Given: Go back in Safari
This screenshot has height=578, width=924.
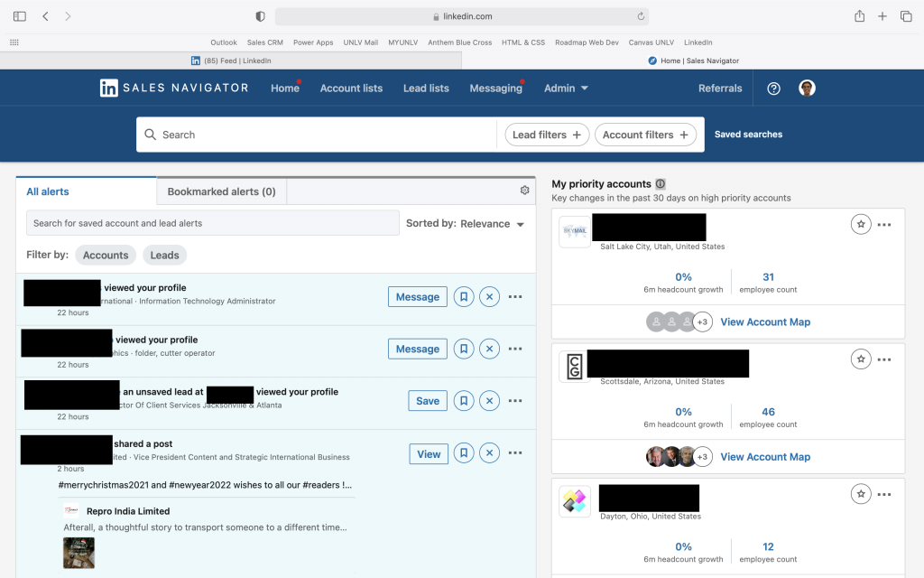Looking at the screenshot, I should [45, 16].
